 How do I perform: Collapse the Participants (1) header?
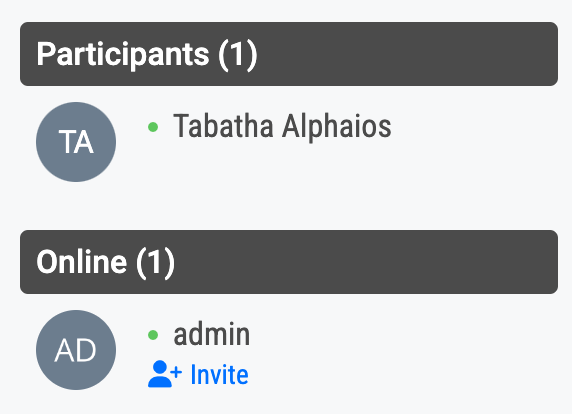(289, 54)
